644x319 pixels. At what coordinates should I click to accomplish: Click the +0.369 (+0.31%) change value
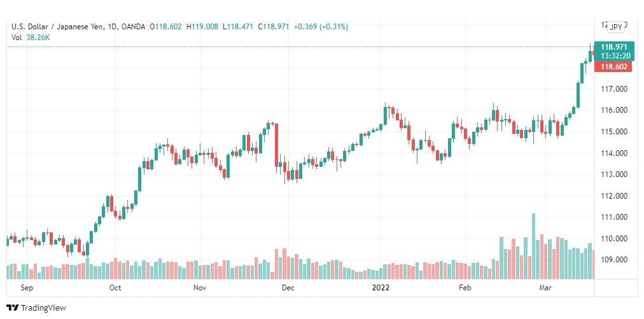(321, 27)
